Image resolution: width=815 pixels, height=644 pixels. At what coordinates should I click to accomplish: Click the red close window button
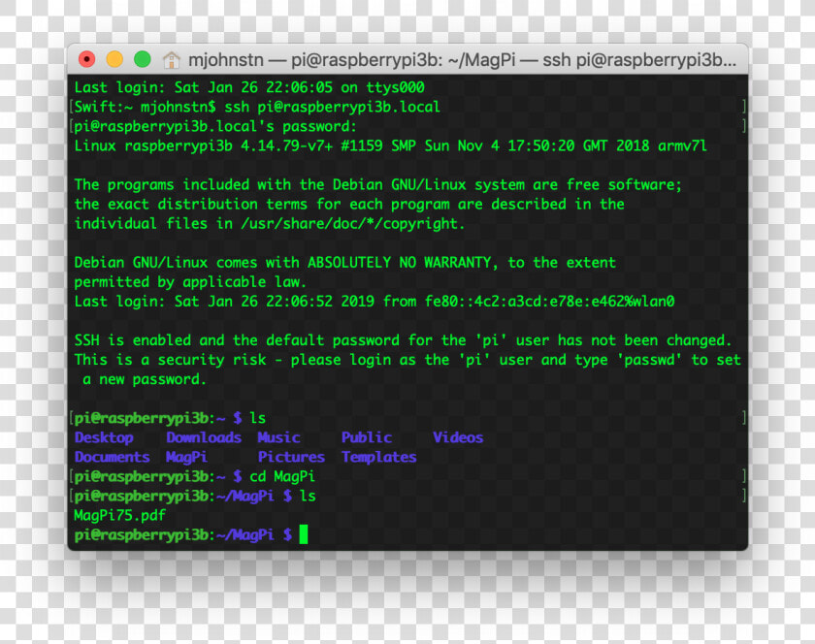[86, 60]
